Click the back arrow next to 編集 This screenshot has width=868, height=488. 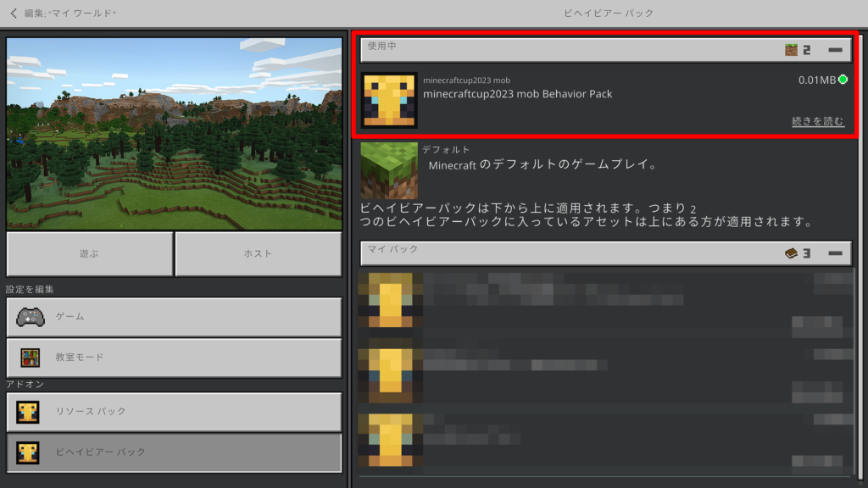tap(14, 14)
